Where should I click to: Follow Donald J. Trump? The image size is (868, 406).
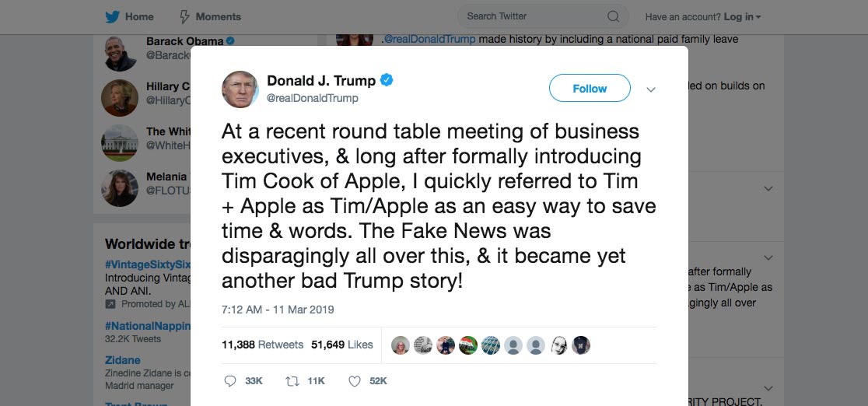point(590,89)
